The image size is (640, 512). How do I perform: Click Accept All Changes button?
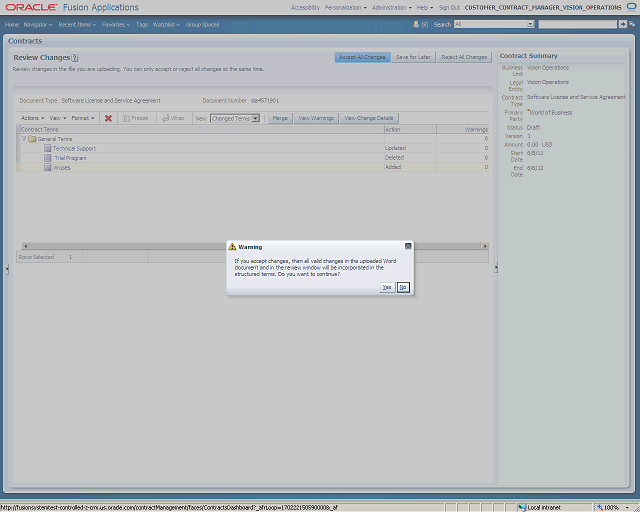(x=362, y=57)
